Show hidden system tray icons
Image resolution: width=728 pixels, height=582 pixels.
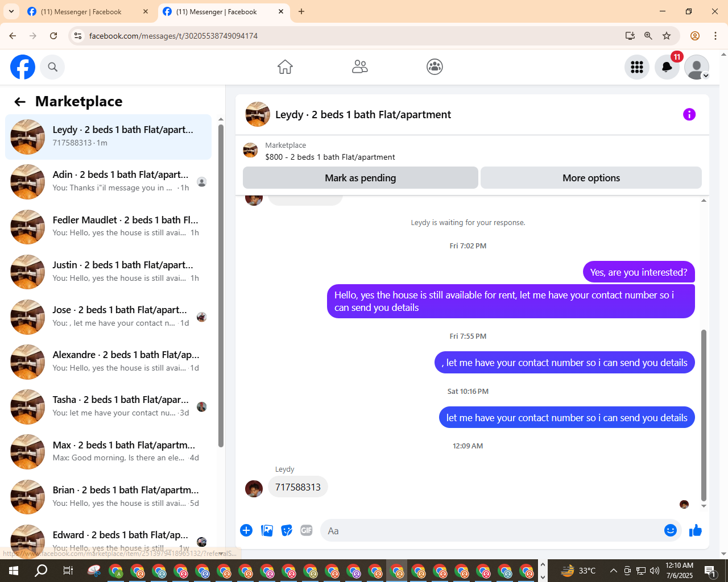tap(613, 571)
